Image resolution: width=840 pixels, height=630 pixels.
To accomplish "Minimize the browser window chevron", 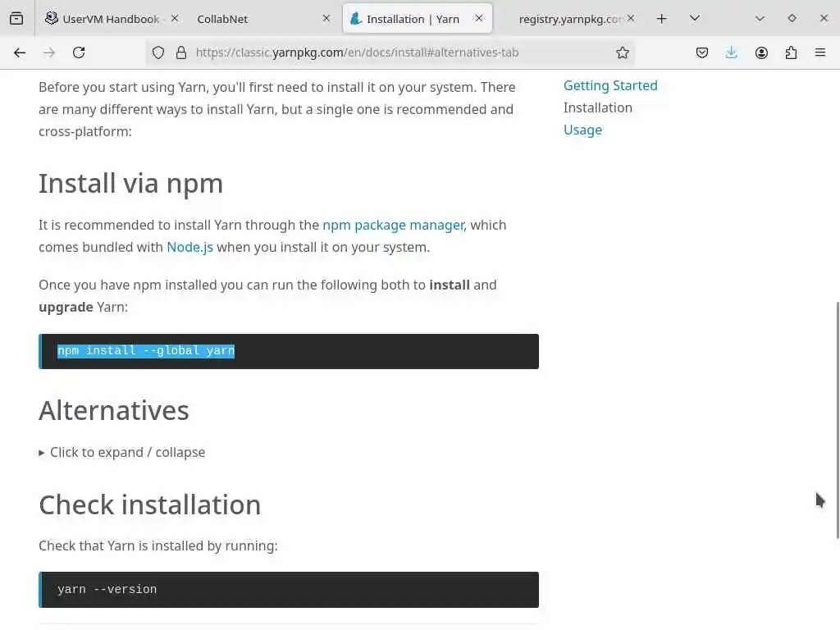I will (x=759, y=18).
